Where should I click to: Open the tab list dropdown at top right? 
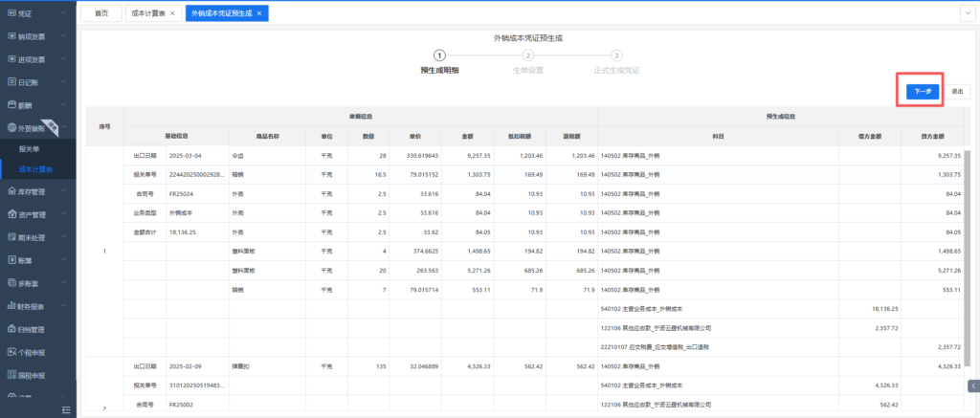pyautogui.click(x=967, y=14)
